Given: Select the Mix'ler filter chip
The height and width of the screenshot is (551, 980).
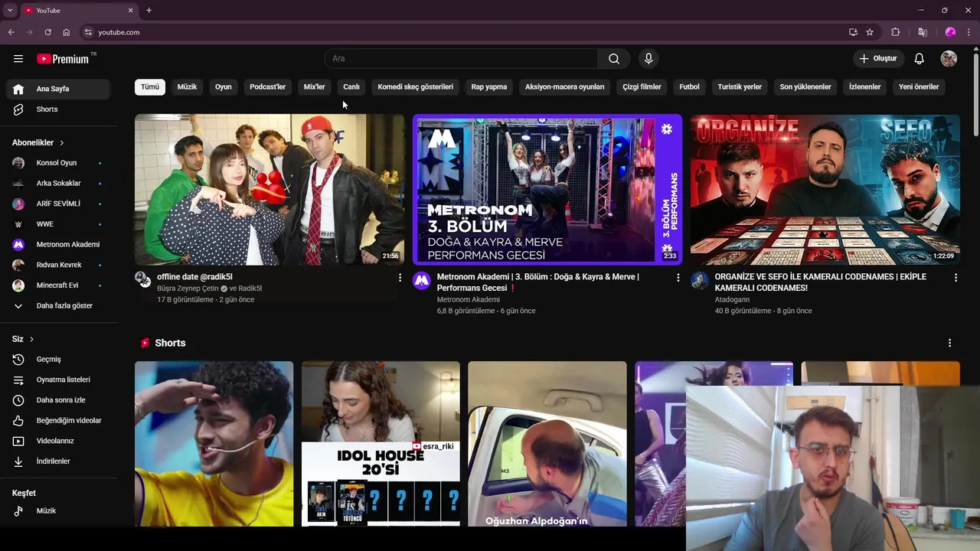Looking at the screenshot, I should click(315, 87).
